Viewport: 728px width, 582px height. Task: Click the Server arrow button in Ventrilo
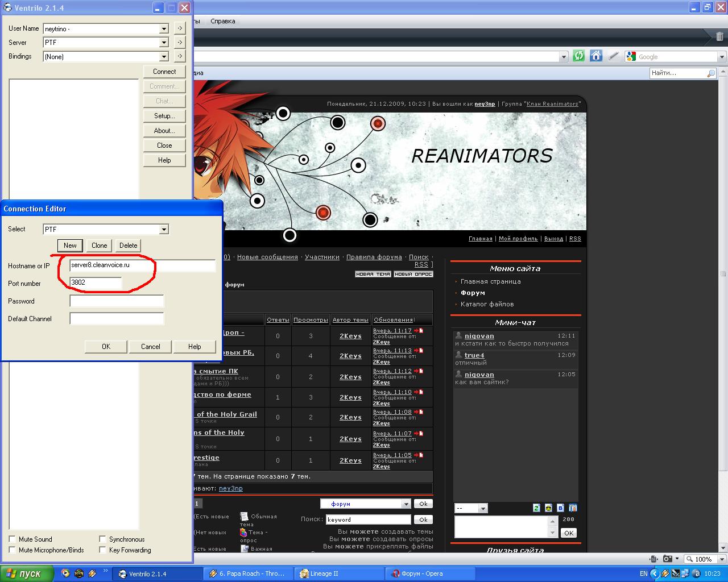[x=179, y=42]
